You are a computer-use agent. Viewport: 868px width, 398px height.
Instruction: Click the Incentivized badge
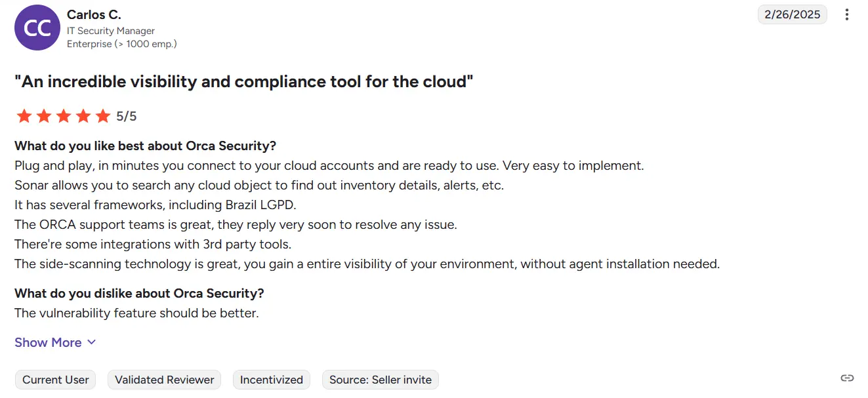[x=272, y=380]
